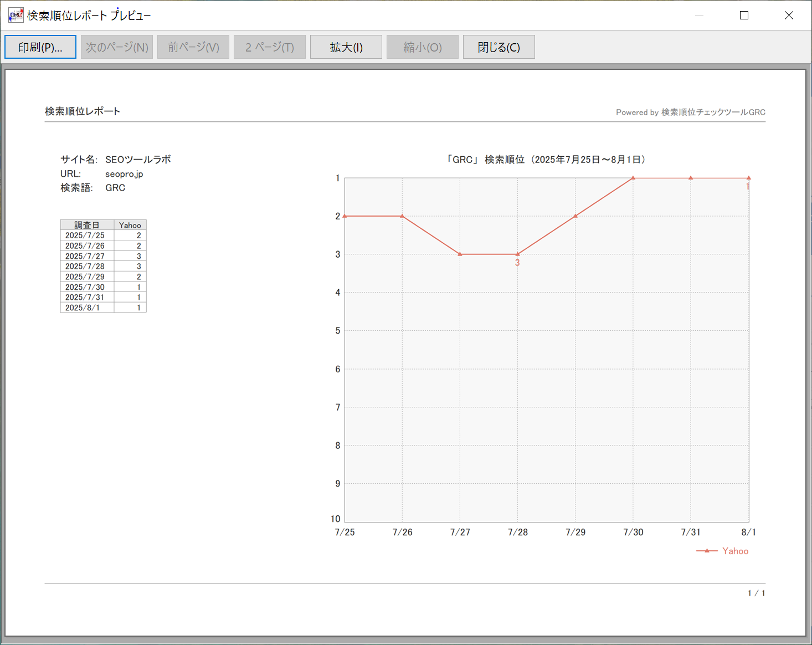Viewport: 812px width, 645px height.
Task: Click the 8/1 x-axis label
Action: [x=749, y=532]
